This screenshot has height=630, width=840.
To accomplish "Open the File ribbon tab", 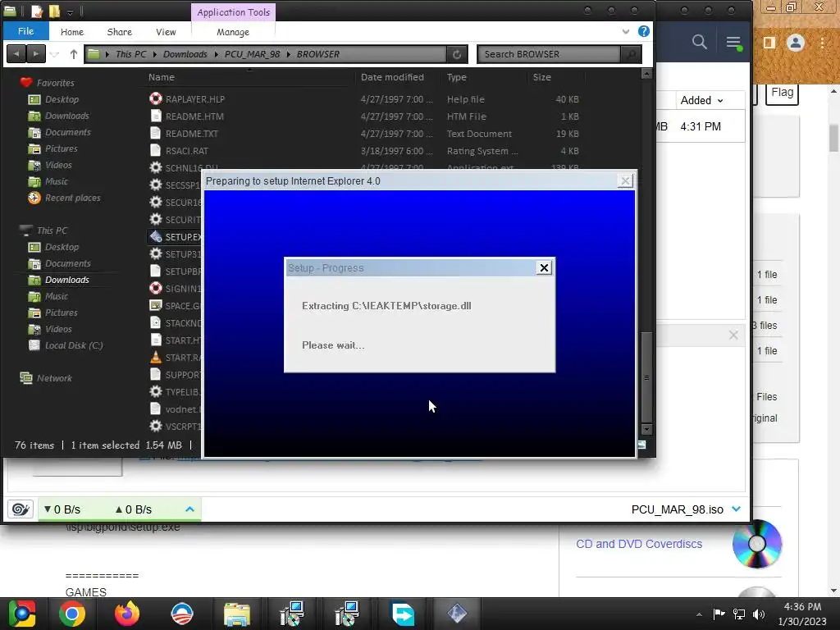I will pyautogui.click(x=25, y=31).
